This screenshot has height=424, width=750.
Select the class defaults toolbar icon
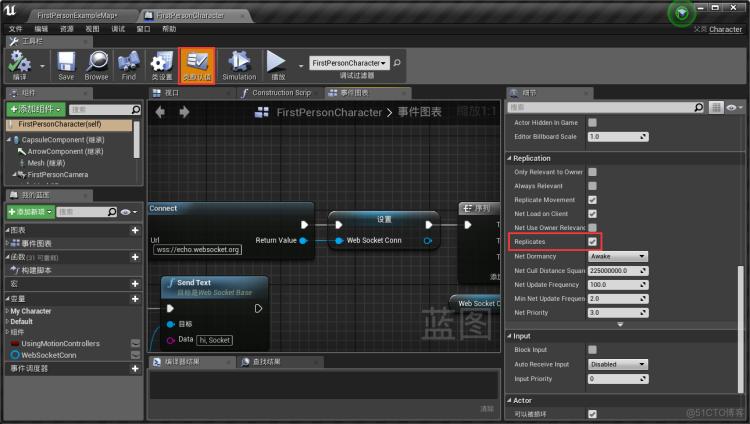pyautogui.click(x=197, y=65)
